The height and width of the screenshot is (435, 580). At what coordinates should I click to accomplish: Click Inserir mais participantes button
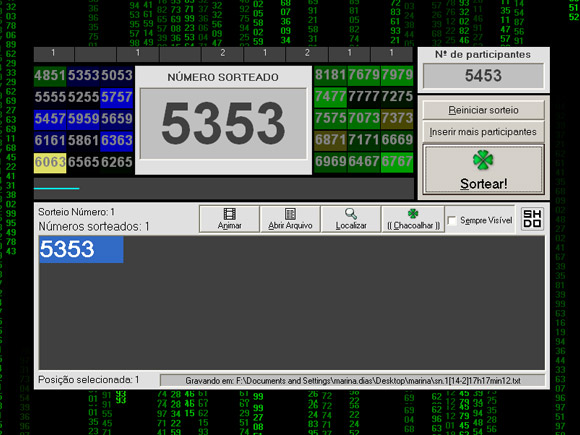pos(483,132)
